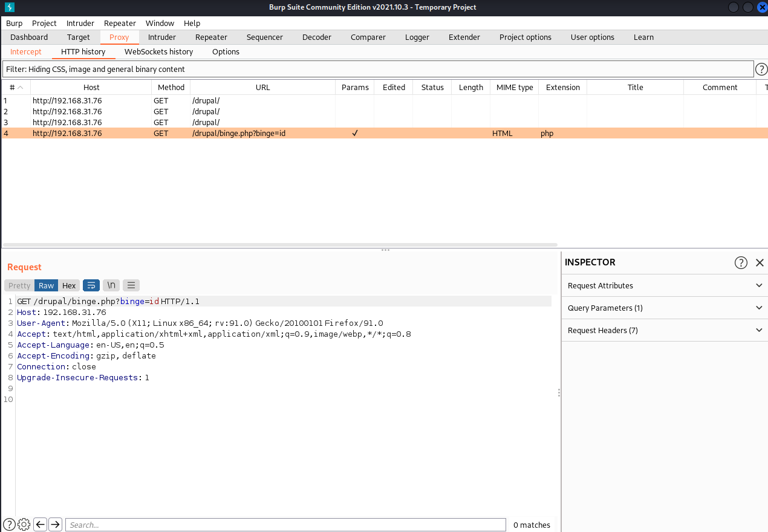This screenshot has height=532, width=768.
Task: Switch to the Sequencer tab
Action: tap(265, 37)
